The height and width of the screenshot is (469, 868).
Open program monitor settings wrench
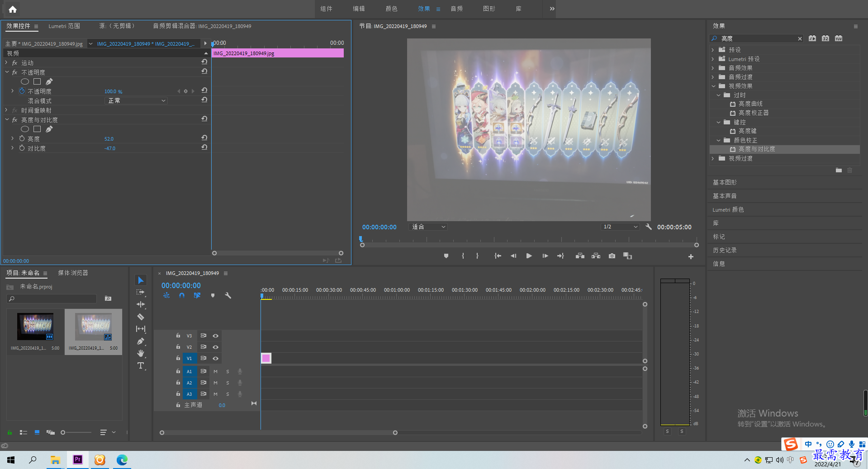pos(649,227)
